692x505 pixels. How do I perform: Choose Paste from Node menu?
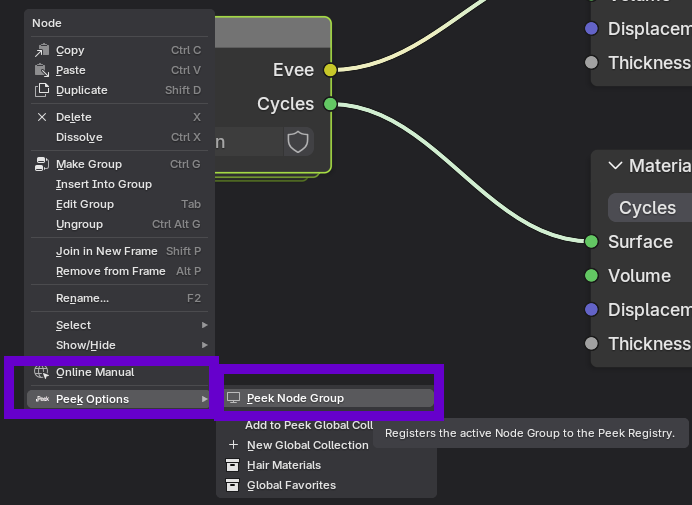point(118,70)
